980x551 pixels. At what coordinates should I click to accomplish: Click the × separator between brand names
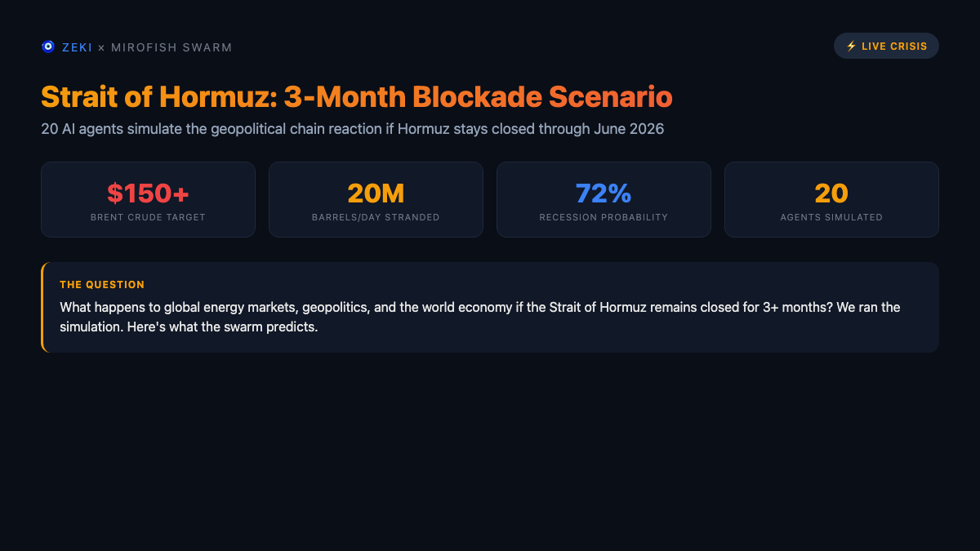click(x=101, y=47)
